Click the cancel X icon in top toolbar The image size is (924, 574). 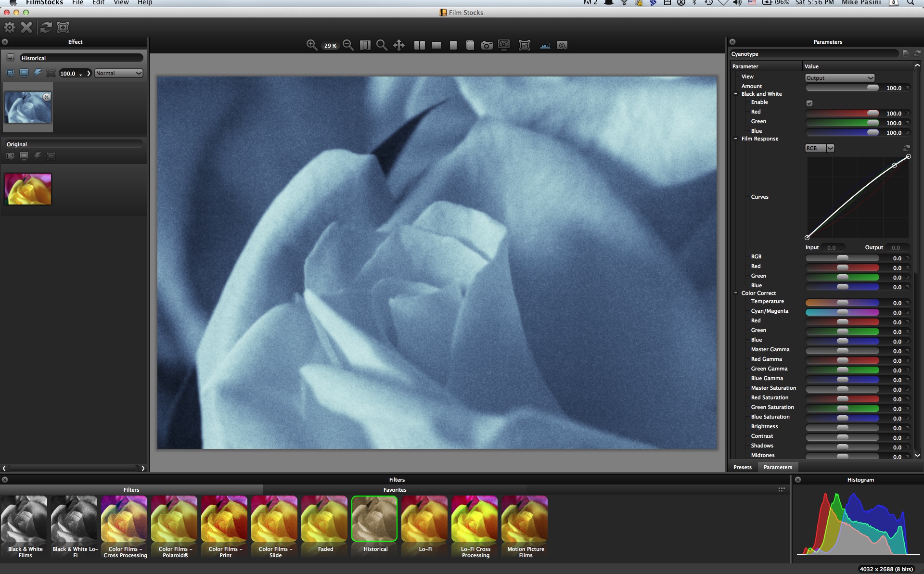click(26, 27)
